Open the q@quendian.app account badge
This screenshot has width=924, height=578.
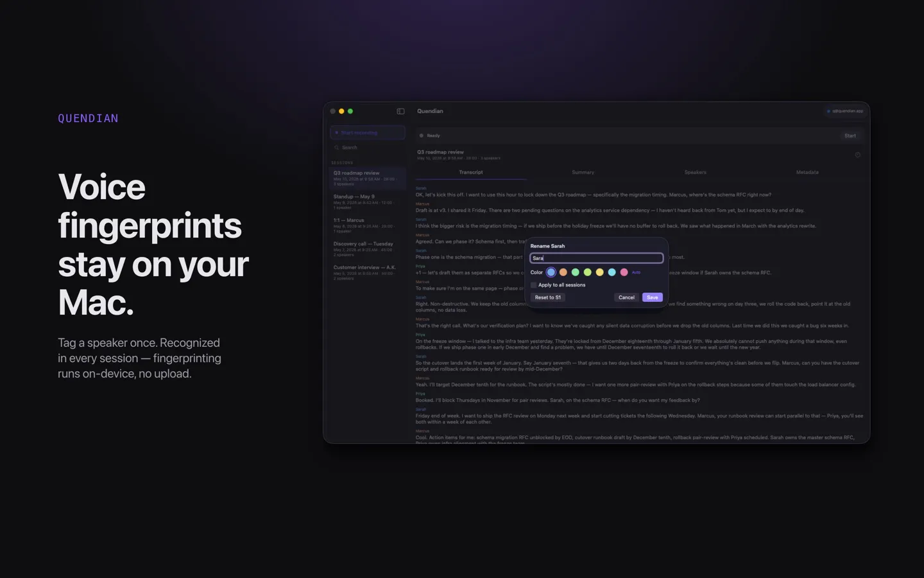[x=845, y=111]
